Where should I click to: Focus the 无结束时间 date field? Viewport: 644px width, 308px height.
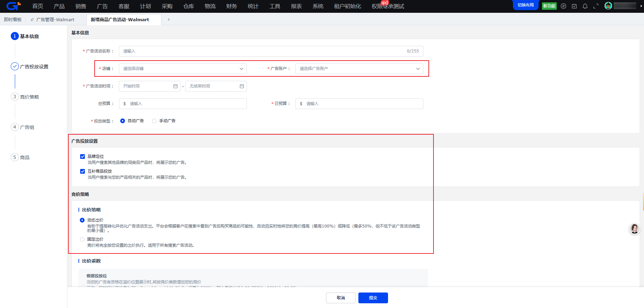coord(216,86)
